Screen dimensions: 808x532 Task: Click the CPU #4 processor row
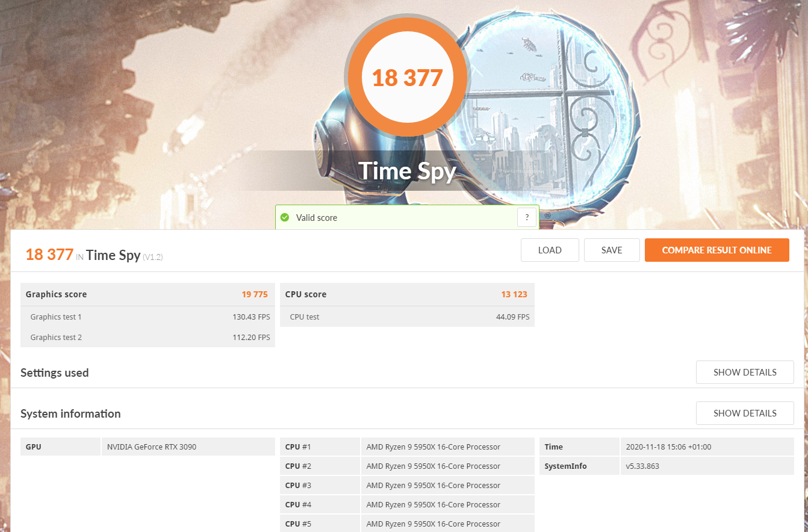407,505
